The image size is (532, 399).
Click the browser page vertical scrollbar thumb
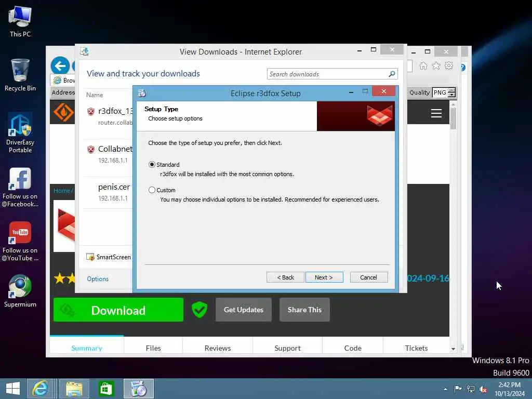click(453, 118)
